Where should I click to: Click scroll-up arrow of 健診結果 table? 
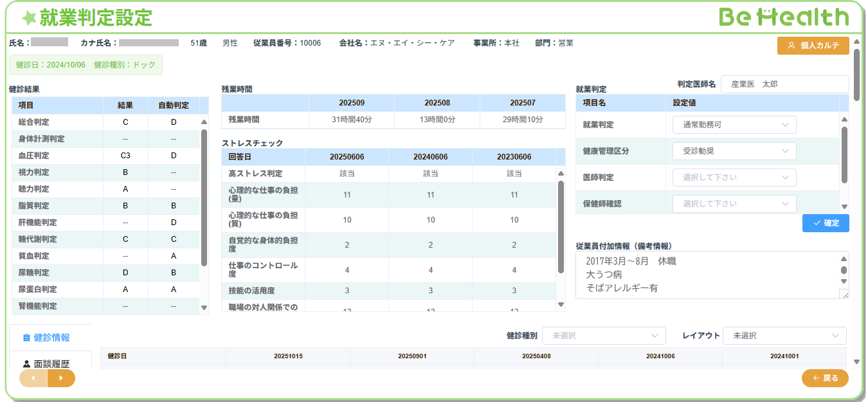[204, 122]
